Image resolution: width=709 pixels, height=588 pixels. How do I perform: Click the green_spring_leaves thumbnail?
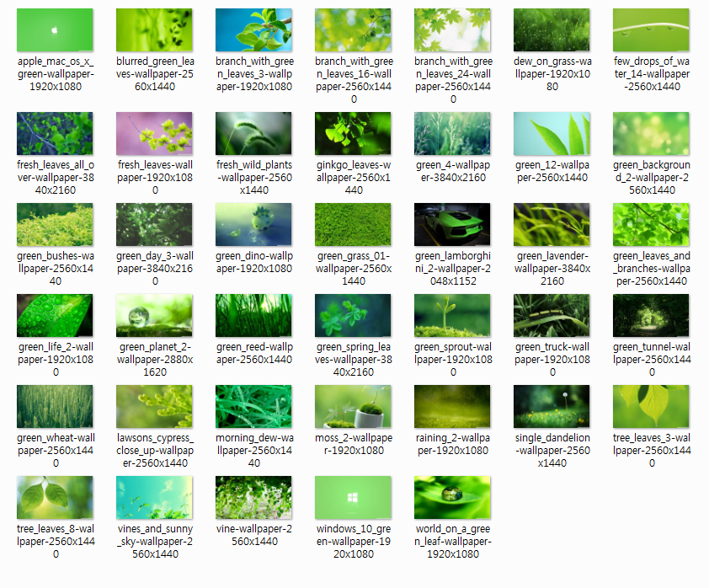point(353,315)
